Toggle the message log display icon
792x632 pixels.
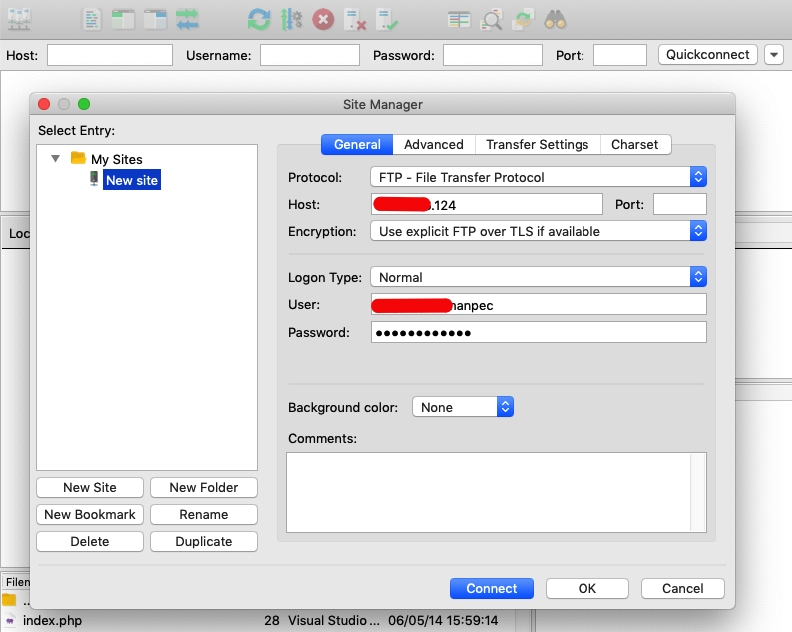point(92,18)
